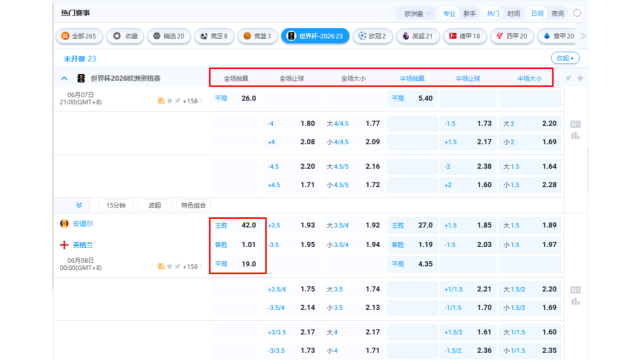The height and width of the screenshot is (360, 640).
Task: Select half-time 主胜 odds 27.0
Action: tap(412, 225)
